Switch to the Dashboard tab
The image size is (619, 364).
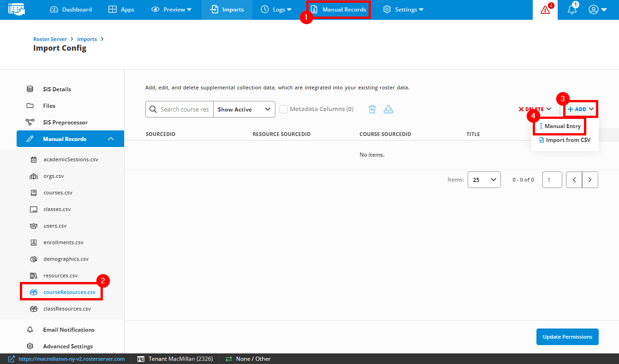click(x=71, y=9)
